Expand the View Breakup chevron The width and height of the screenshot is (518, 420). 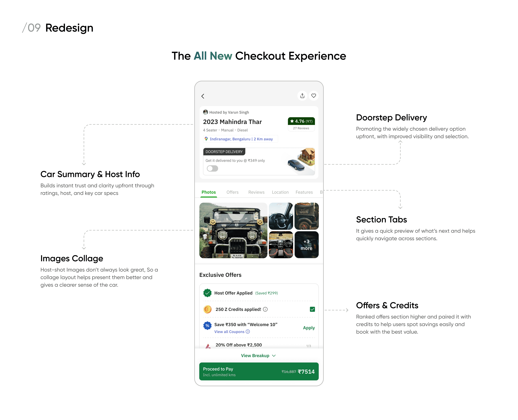pyautogui.click(x=274, y=356)
